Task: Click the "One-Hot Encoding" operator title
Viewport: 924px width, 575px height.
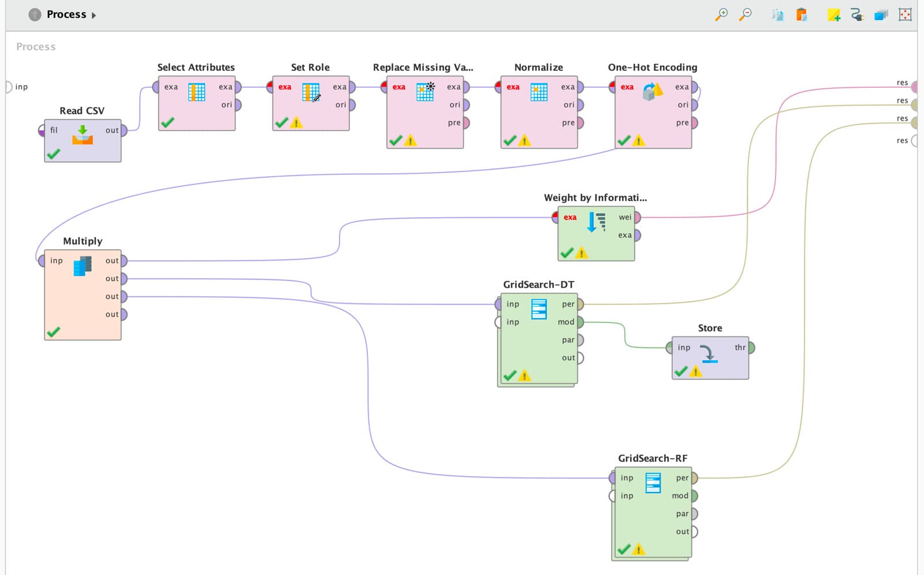Action: [x=653, y=68]
